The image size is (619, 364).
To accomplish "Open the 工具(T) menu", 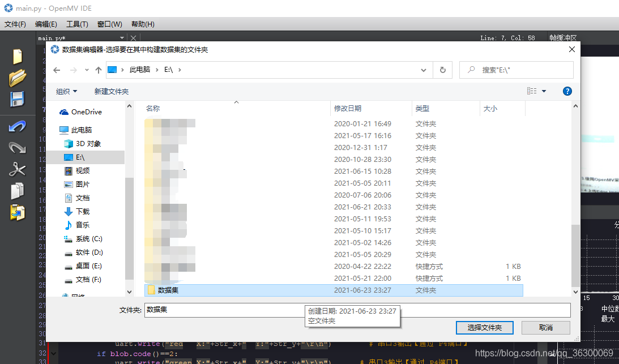I will tap(77, 24).
